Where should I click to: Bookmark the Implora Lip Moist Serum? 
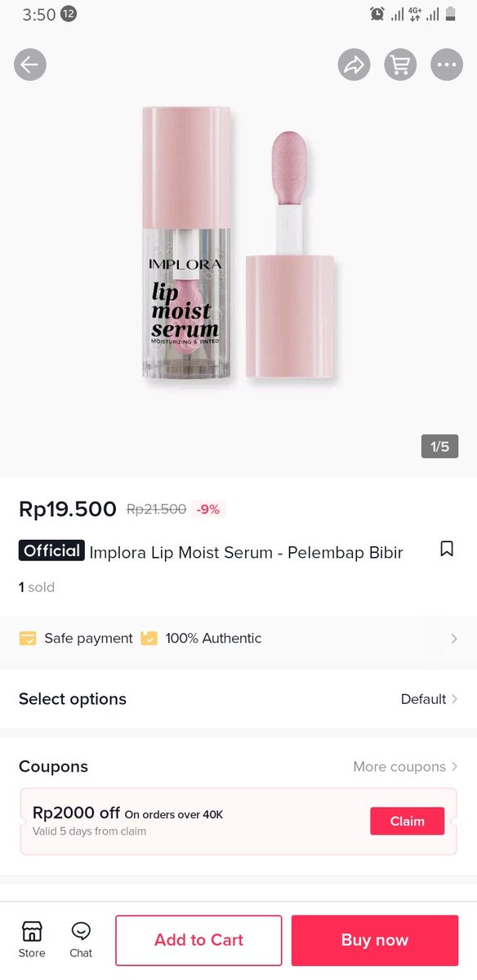click(447, 549)
